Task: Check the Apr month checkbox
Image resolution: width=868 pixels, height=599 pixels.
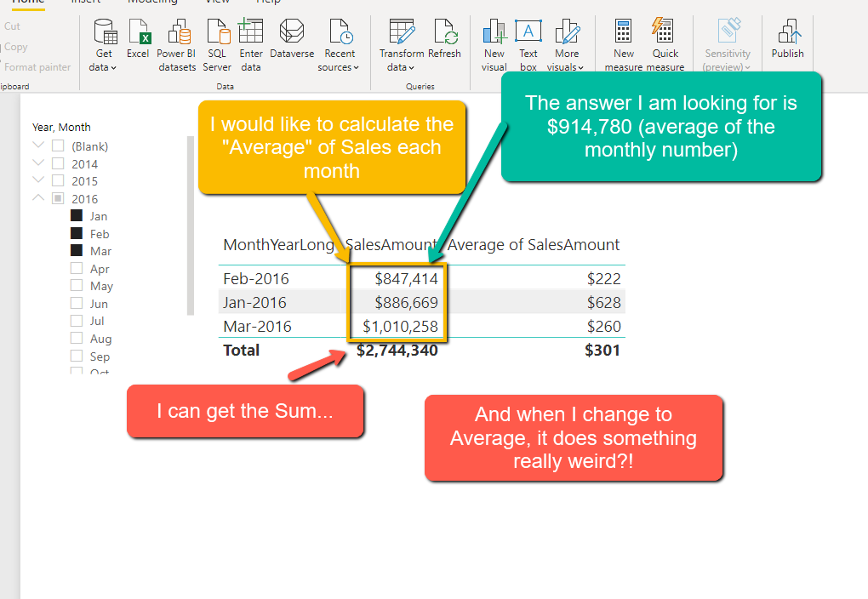Action: point(74,268)
